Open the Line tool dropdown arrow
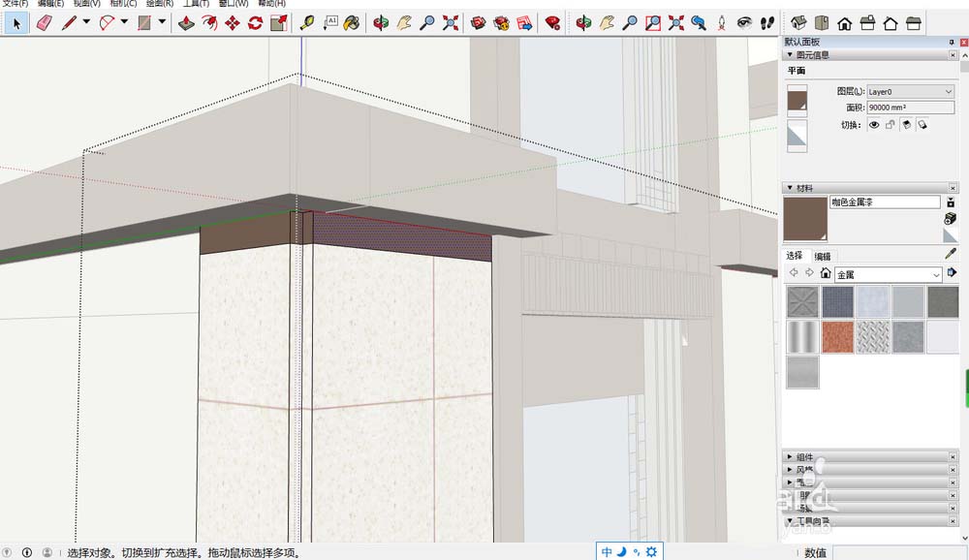The width and height of the screenshot is (969, 560). [86, 21]
